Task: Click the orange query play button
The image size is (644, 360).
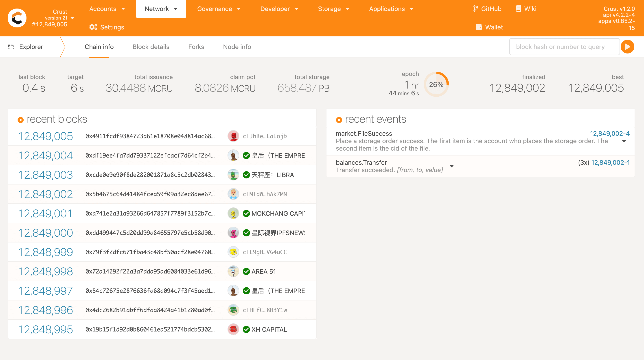Action: point(627,47)
